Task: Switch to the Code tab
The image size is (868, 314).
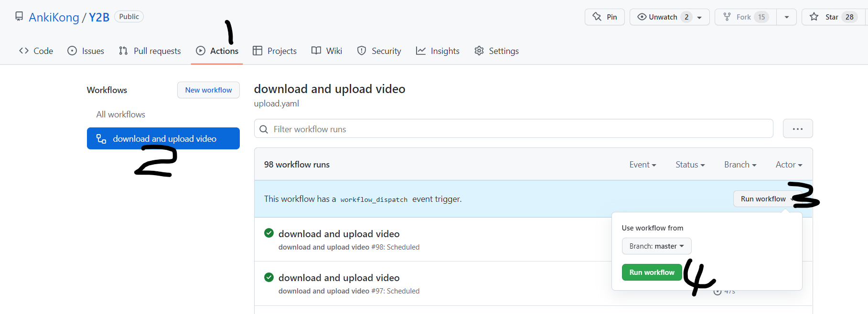Action: (36, 51)
